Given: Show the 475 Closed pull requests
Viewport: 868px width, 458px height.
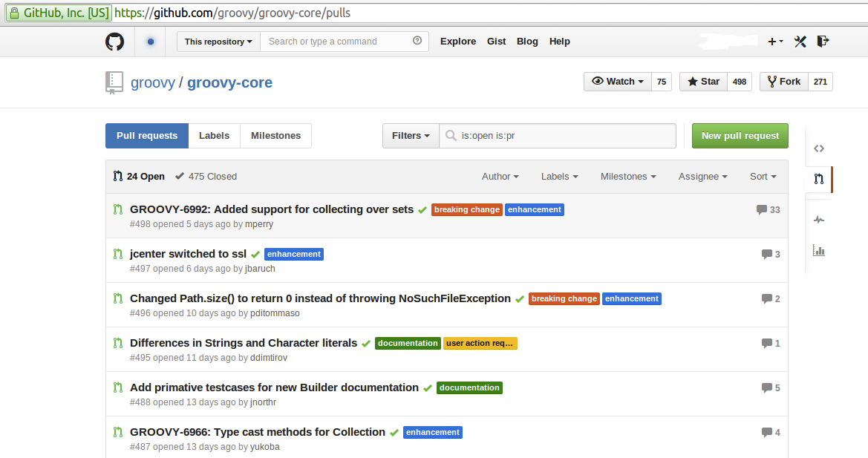Looking at the screenshot, I should (206, 177).
